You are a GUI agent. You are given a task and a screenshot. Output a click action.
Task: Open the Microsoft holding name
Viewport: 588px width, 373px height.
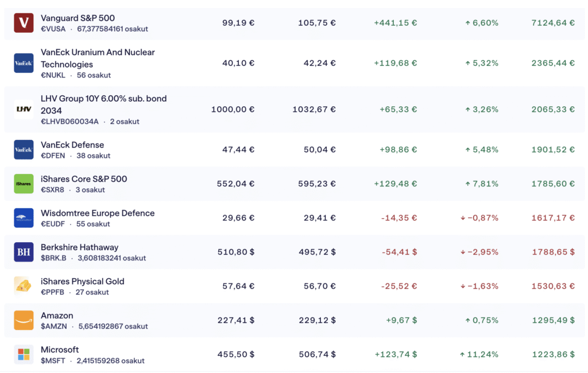pos(60,349)
